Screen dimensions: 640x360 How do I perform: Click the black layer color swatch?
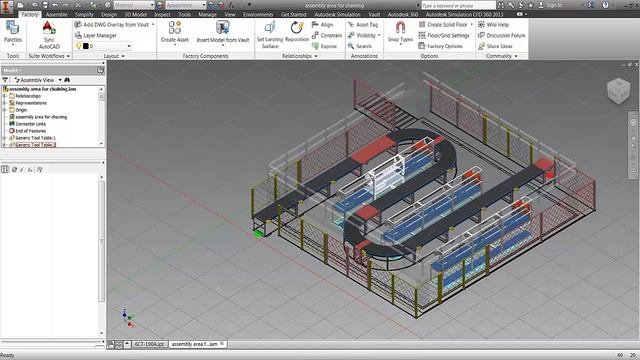tap(86, 46)
